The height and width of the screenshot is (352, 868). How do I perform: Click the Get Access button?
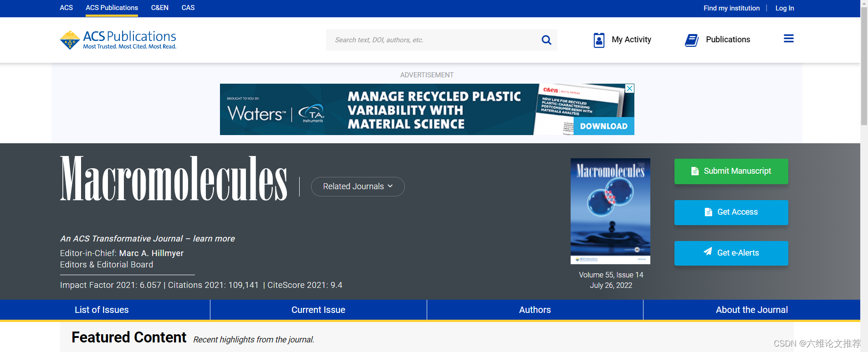pos(731,212)
